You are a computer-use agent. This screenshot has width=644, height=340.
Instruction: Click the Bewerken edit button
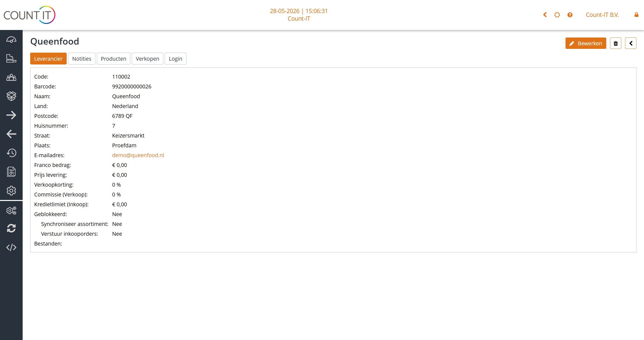point(586,43)
